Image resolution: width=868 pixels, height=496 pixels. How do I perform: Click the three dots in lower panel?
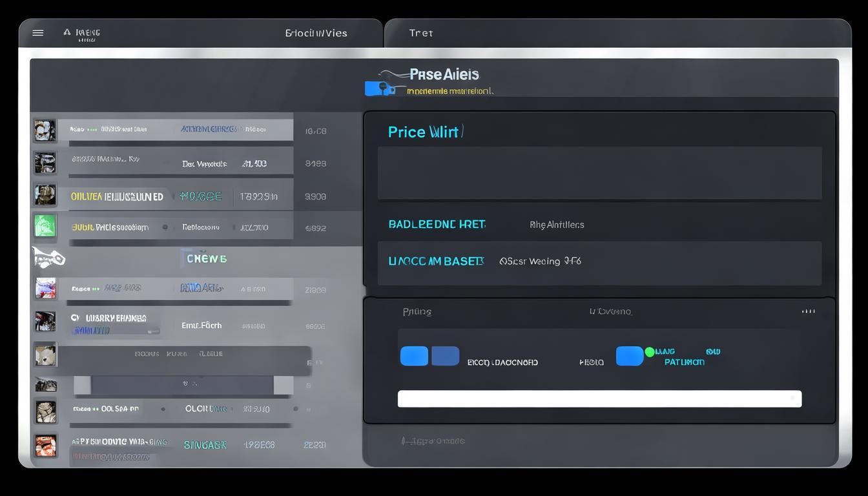click(x=808, y=311)
